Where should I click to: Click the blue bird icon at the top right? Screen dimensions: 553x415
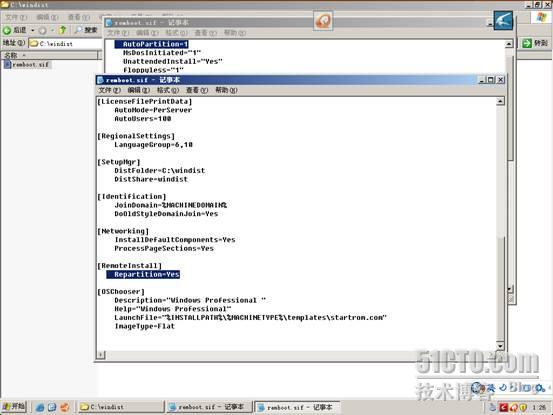(x=503, y=20)
